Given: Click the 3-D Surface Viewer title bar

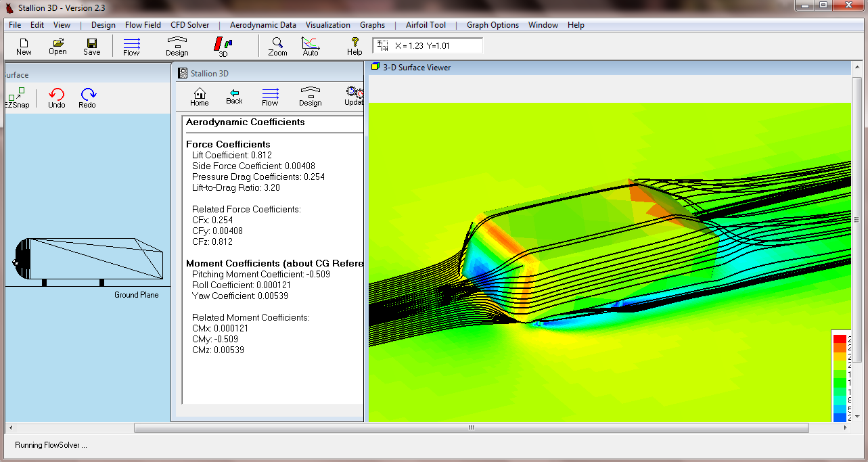Looking at the screenshot, I should pos(609,67).
